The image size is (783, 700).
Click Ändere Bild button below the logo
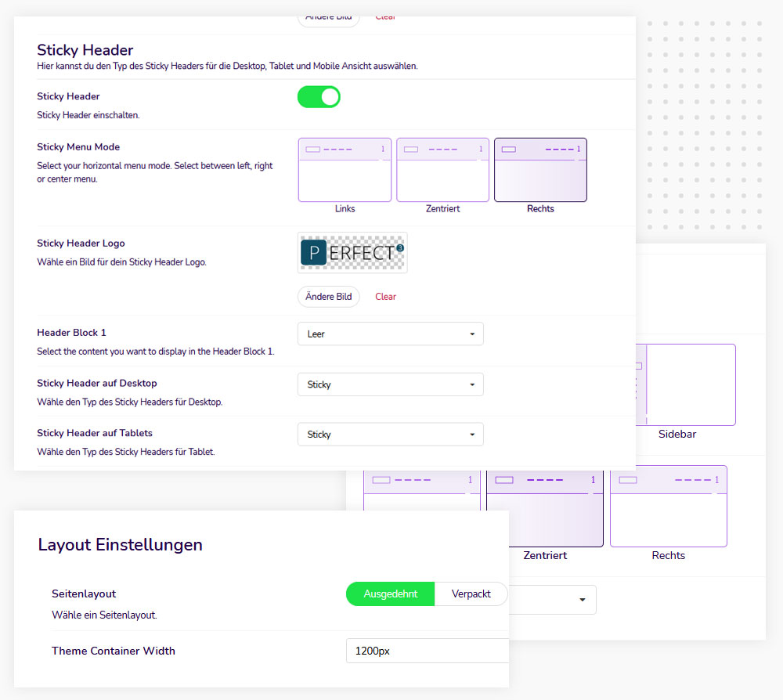pyautogui.click(x=328, y=297)
